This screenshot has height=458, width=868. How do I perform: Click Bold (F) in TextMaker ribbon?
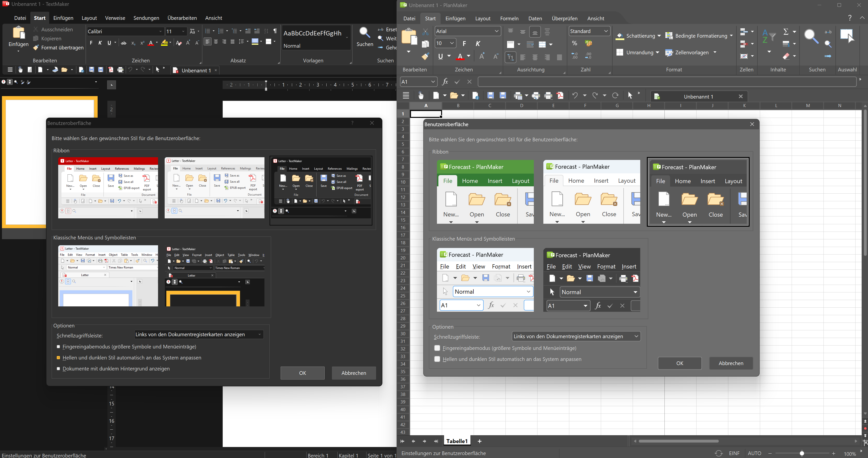[91, 43]
